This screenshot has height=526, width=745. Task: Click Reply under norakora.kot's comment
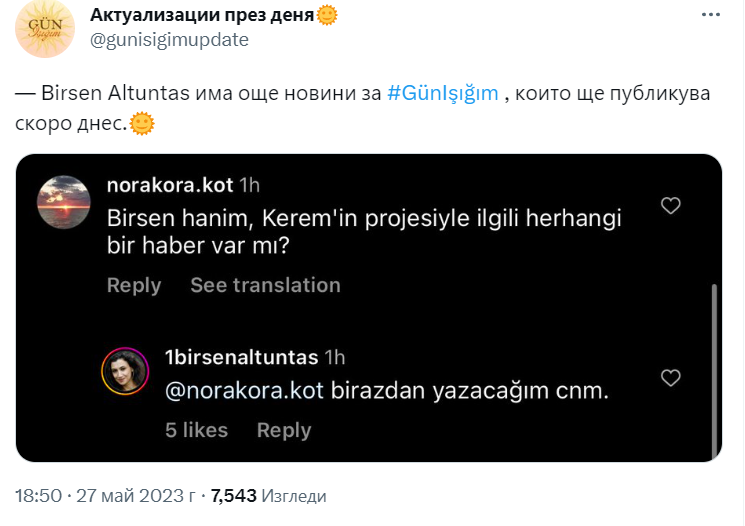click(x=134, y=285)
